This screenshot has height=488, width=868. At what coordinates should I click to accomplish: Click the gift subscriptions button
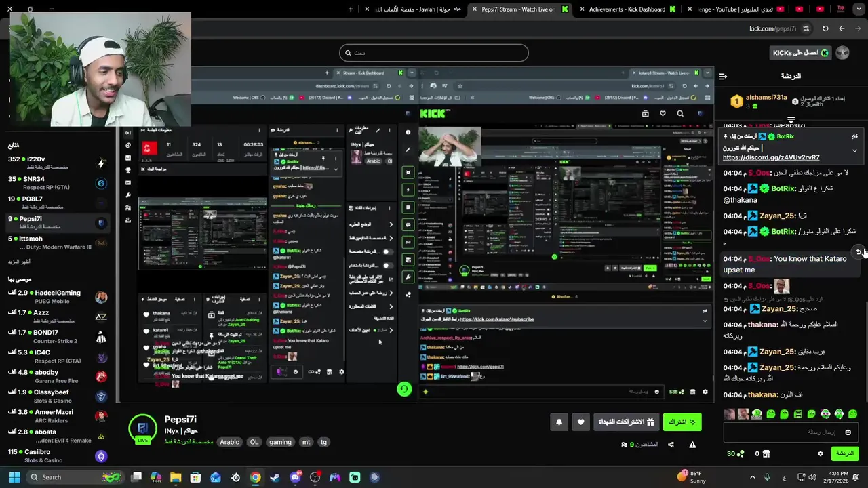pos(625,422)
